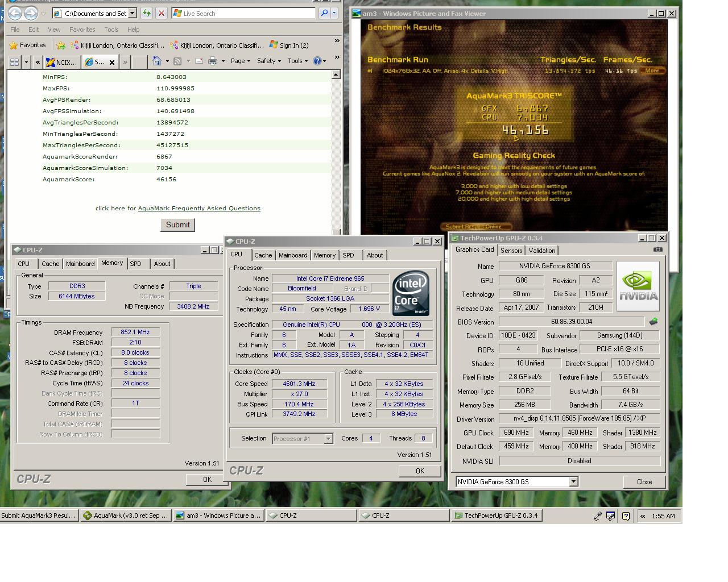The width and height of the screenshot is (728, 582).
Task: Click the Intel Core i7 logo in CPU-Z
Action: (x=411, y=293)
